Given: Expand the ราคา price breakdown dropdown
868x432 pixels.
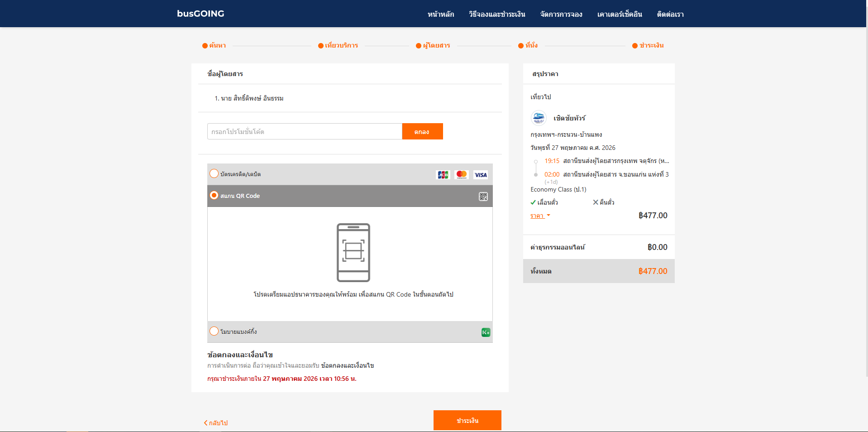Looking at the screenshot, I should (x=540, y=216).
